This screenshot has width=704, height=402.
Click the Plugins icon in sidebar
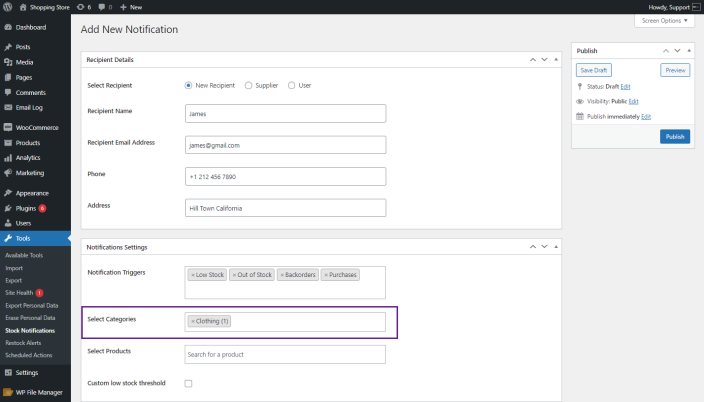click(8, 208)
